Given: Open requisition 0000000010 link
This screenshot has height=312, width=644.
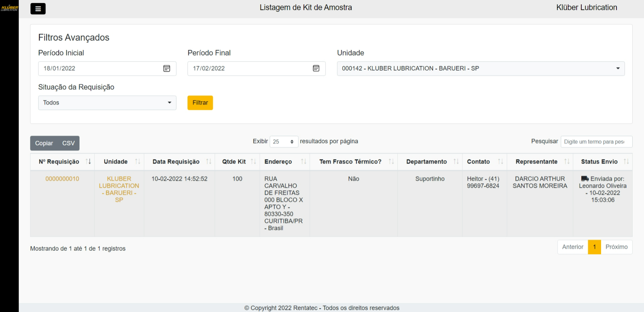Looking at the screenshot, I should point(62,179).
